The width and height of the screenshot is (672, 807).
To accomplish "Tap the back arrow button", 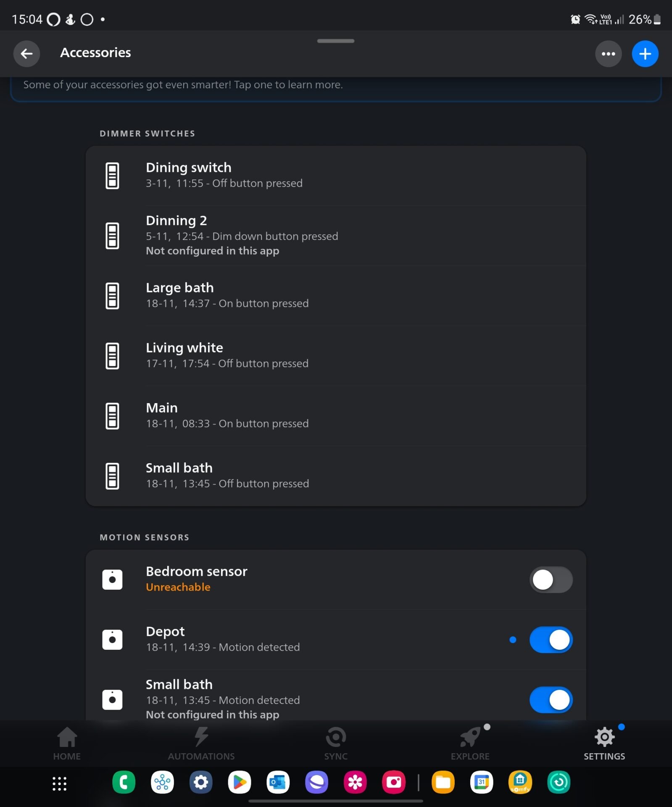I will 26,54.
